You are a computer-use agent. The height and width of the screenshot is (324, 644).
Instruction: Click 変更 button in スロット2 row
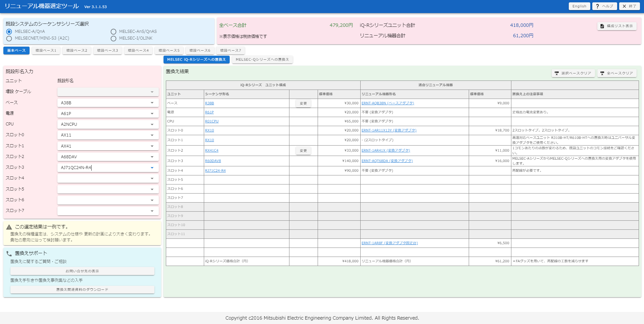pyautogui.click(x=303, y=151)
